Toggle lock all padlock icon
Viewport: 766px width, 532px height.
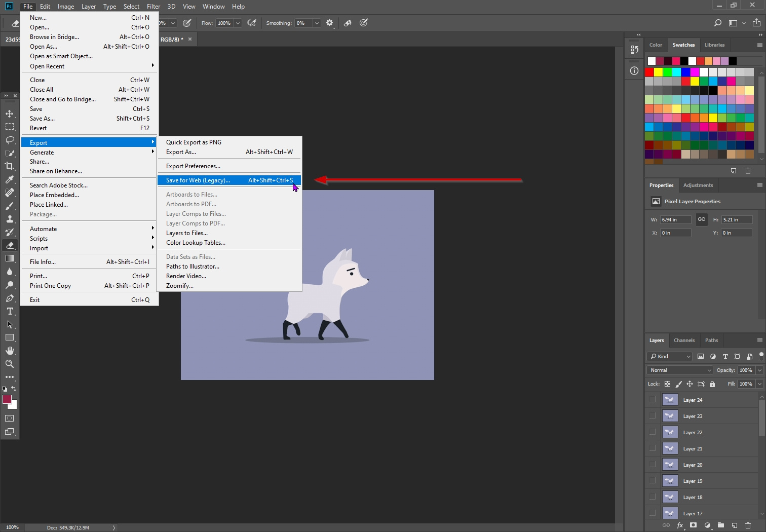click(712, 384)
